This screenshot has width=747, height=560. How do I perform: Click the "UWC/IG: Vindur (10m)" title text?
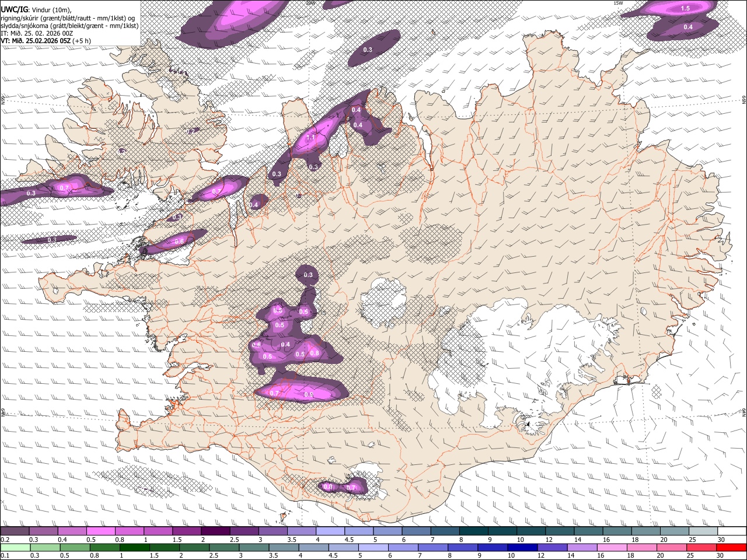tap(36, 9)
